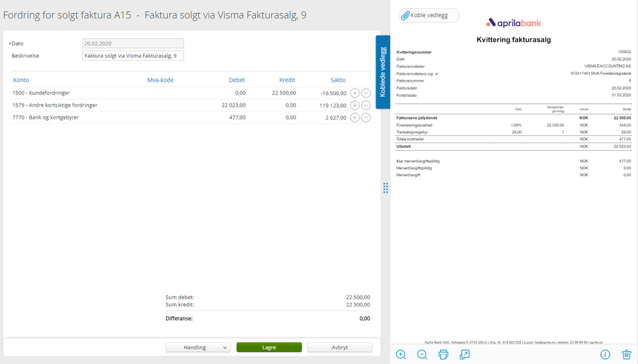Click the Utbetalt row in the receipt

coord(513,146)
